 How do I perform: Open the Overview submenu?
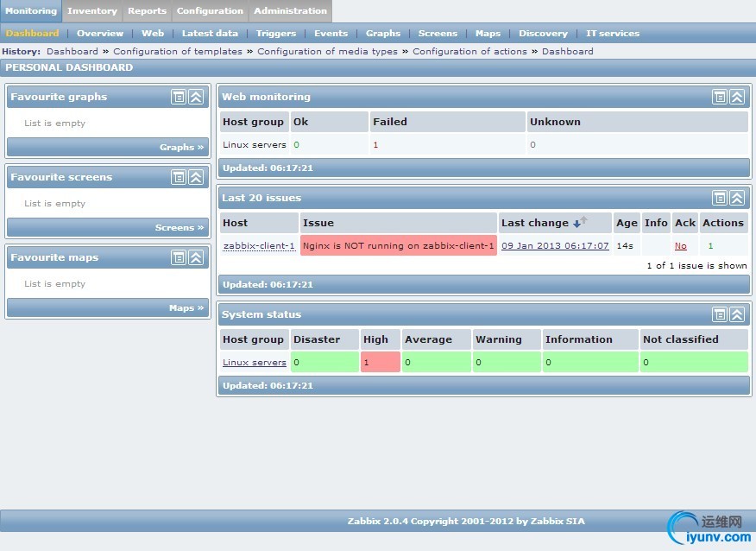click(x=100, y=34)
